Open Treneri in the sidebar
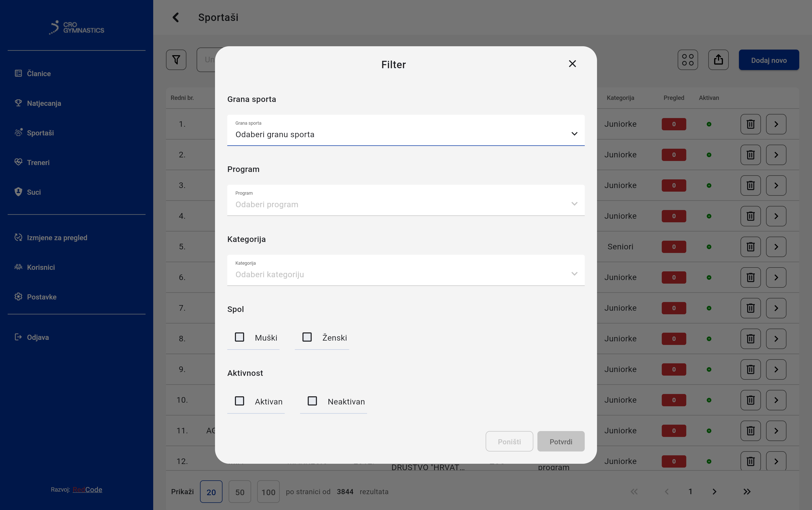This screenshot has height=510, width=812. 38,163
